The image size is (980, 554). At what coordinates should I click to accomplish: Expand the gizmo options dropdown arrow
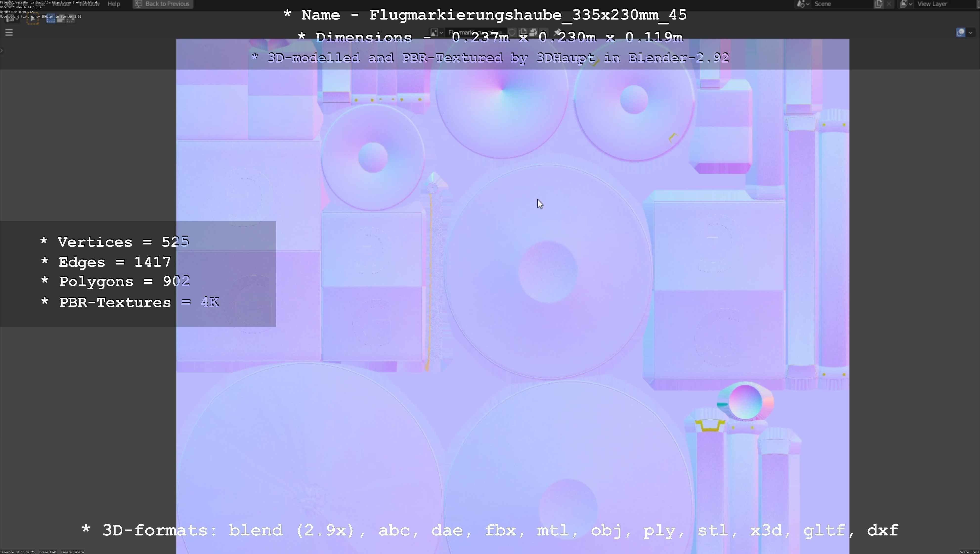pos(971,32)
